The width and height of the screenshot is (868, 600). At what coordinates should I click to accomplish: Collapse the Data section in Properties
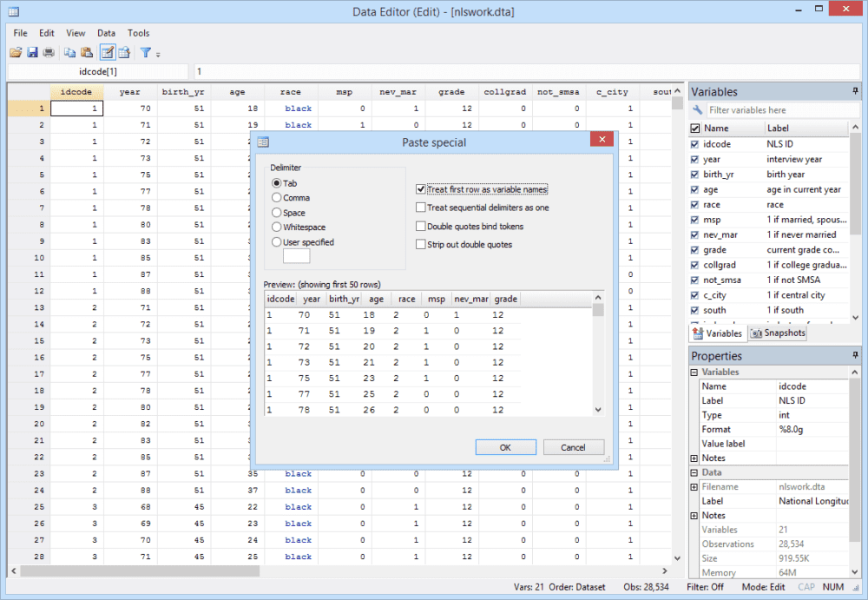click(x=694, y=472)
